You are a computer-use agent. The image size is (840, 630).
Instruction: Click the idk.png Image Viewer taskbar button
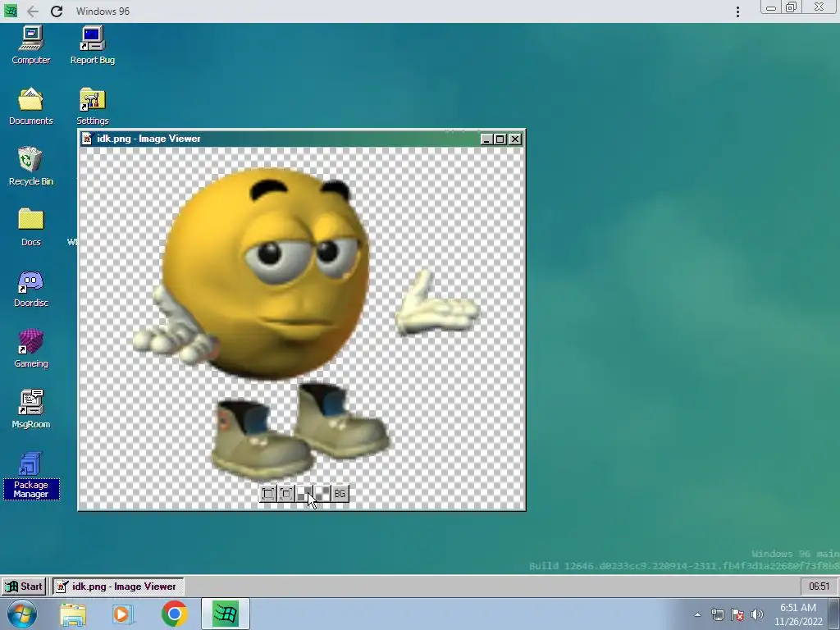click(x=118, y=587)
